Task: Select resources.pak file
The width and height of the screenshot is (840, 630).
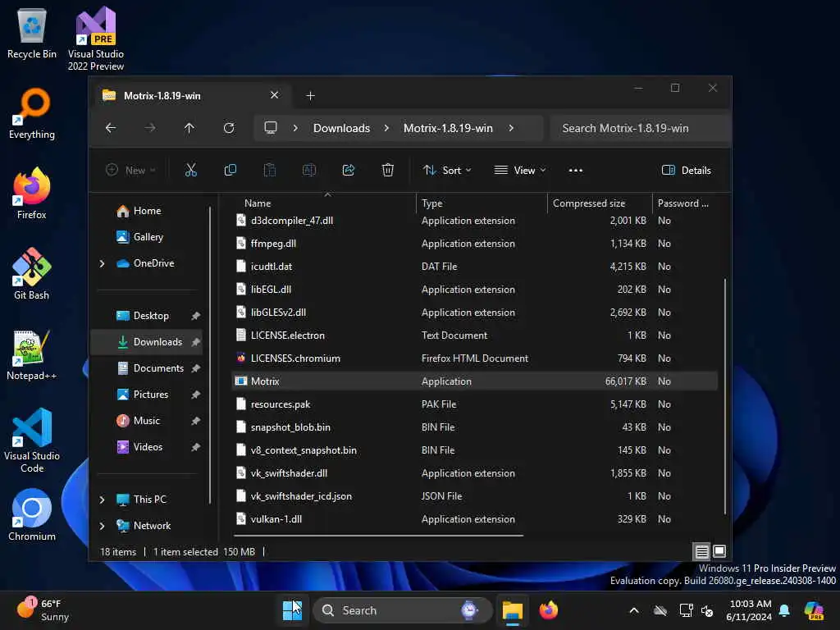Action: 474,404
